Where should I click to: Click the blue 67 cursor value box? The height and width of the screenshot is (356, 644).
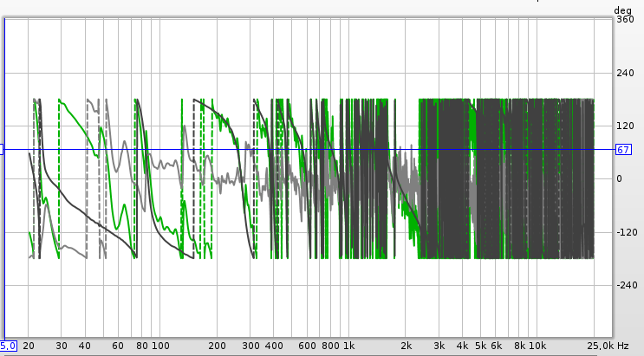click(x=623, y=150)
